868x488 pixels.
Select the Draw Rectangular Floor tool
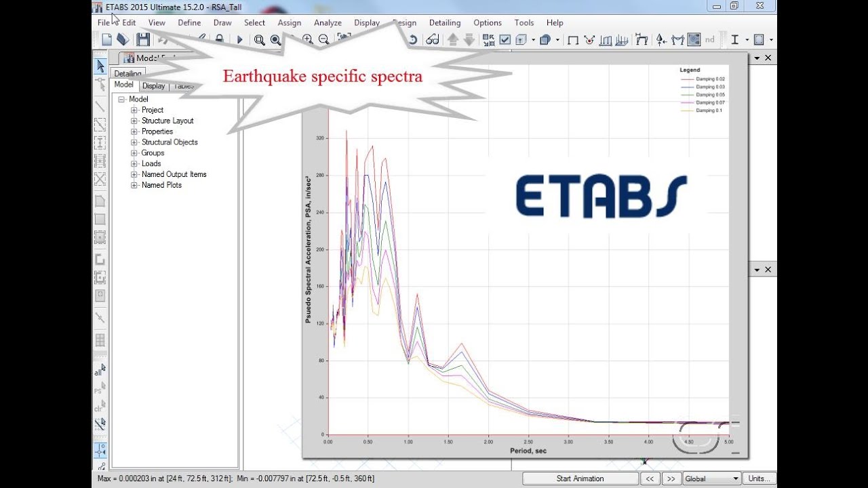tap(100, 220)
